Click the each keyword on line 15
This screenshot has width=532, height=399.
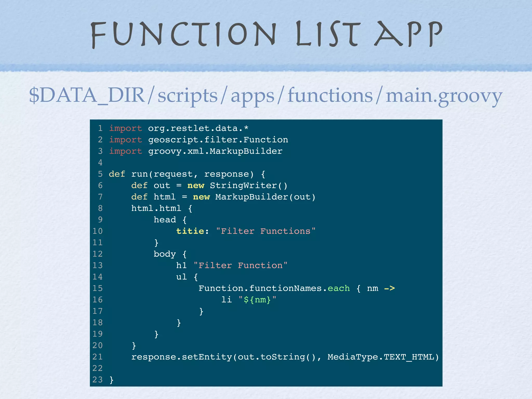338,288
